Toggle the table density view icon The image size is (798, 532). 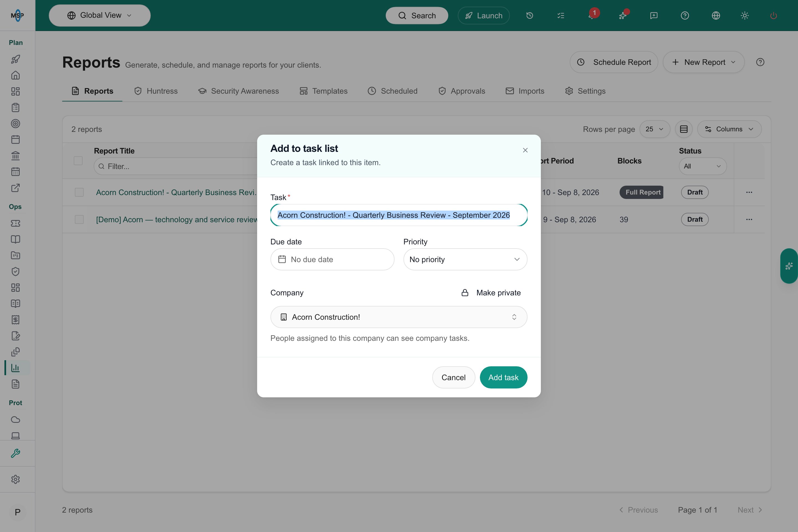[684, 129]
